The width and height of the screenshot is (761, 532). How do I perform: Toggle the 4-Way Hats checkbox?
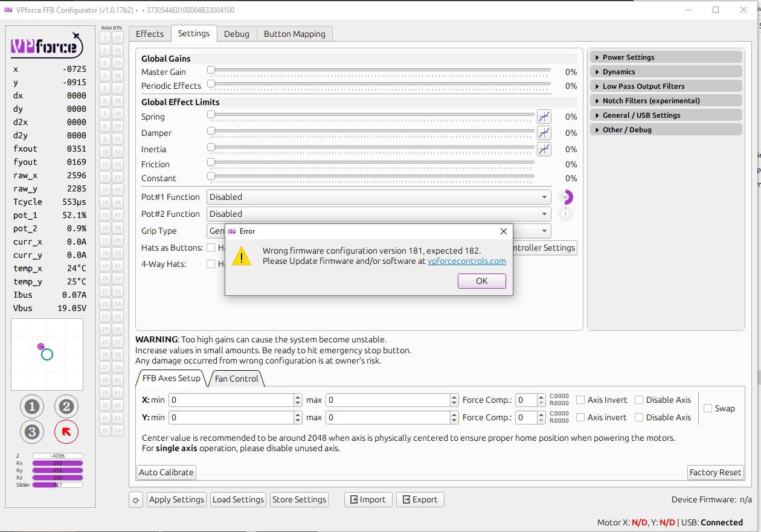[211, 264]
